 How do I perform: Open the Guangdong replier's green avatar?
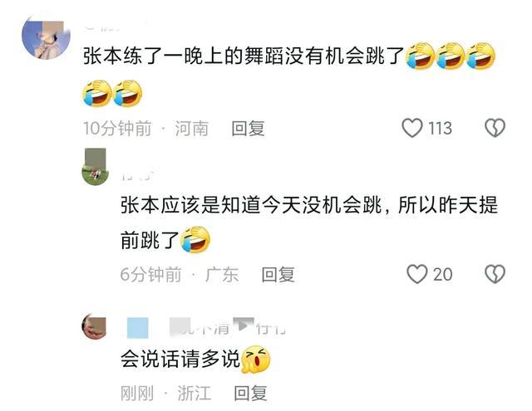coord(96,167)
